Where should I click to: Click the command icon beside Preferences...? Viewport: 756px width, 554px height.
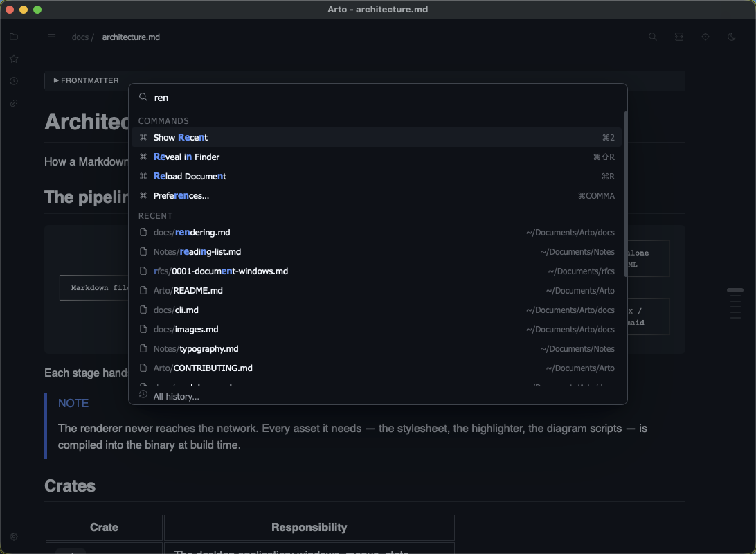pyautogui.click(x=143, y=195)
